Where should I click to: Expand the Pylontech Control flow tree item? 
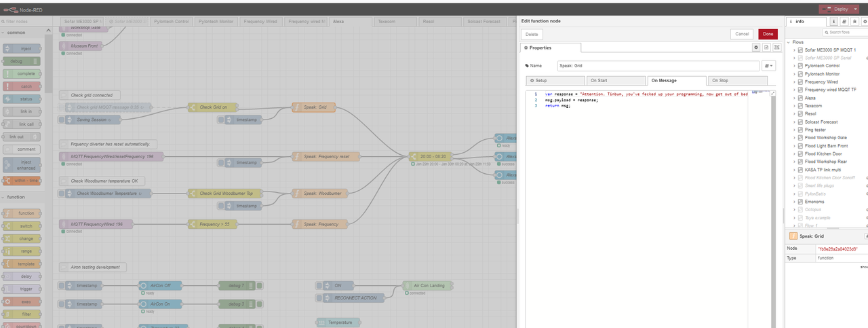pyautogui.click(x=795, y=66)
